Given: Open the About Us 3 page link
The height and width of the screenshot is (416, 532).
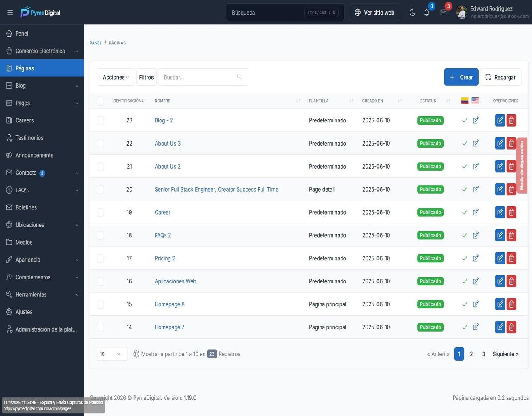Looking at the screenshot, I should pos(168,143).
